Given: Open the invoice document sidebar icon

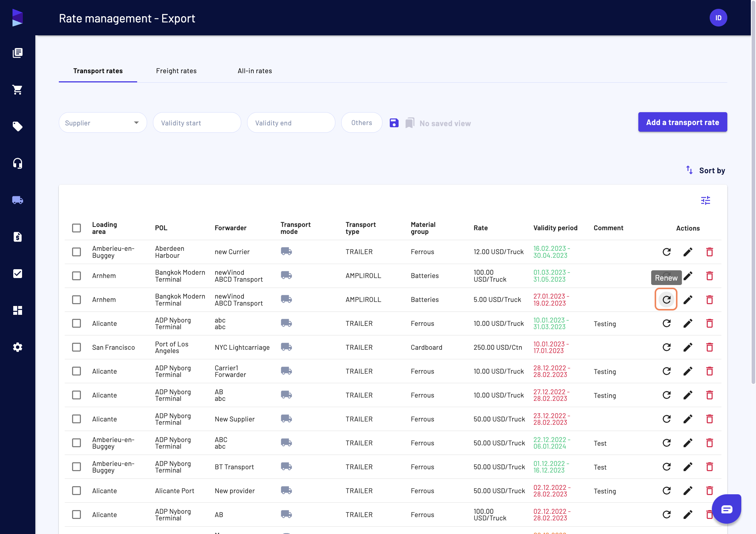Looking at the screenshot, I should [18, 237].
